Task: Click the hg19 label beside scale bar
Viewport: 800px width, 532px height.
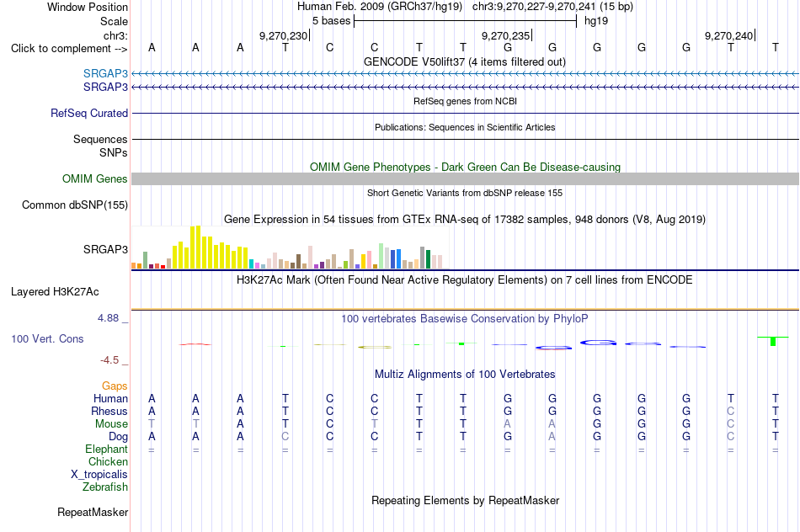Action: [x=596, y=21]
